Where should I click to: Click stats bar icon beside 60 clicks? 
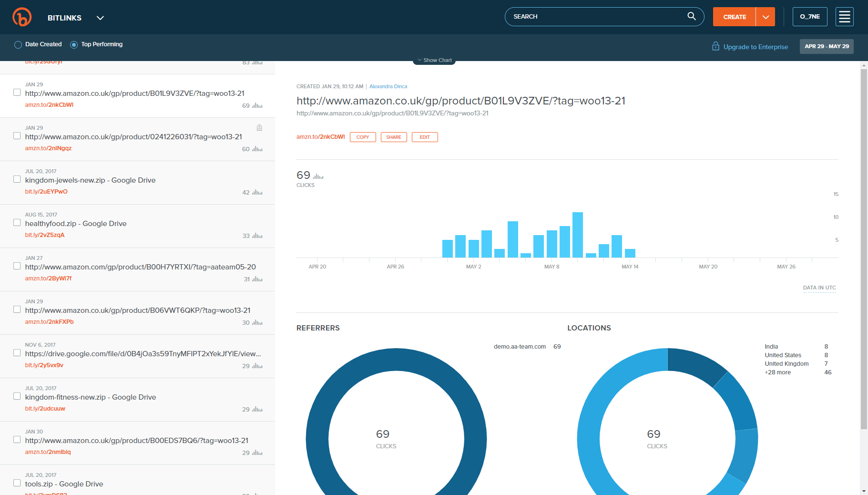tap(257, 149)
